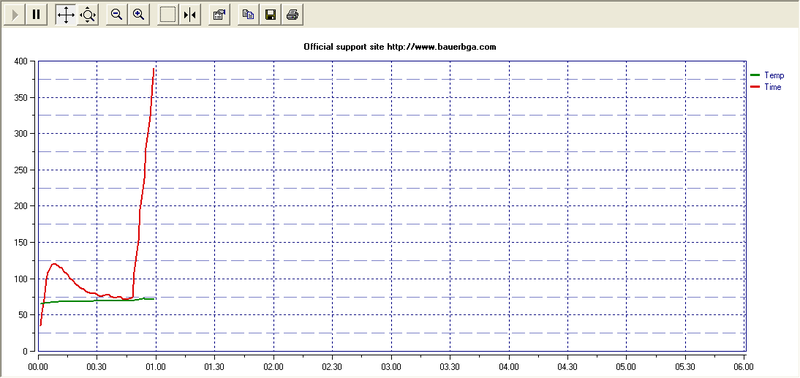
Task: Click the zoom out magnifier icon
Action: (117, 15)
